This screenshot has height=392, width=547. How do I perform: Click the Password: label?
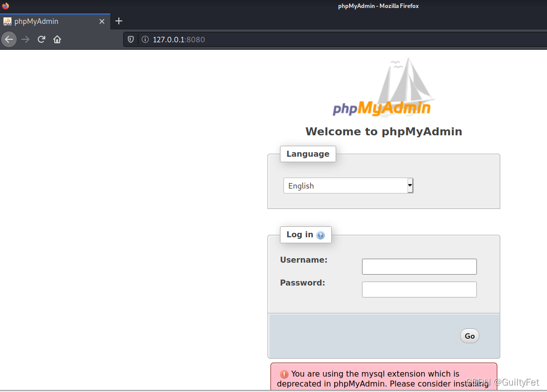(x=302, y=283)
